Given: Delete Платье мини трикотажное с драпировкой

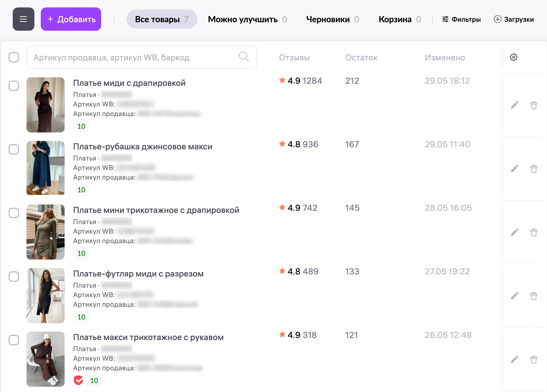Looking at the screenshot, I should pyautogui.click(x=533, y=232).
